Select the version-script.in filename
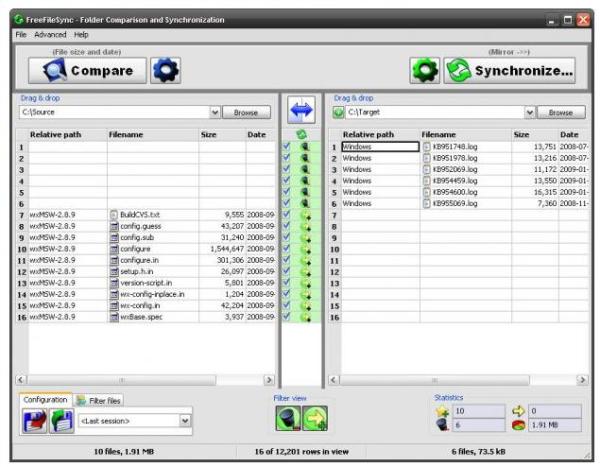 tap(146, 283)
